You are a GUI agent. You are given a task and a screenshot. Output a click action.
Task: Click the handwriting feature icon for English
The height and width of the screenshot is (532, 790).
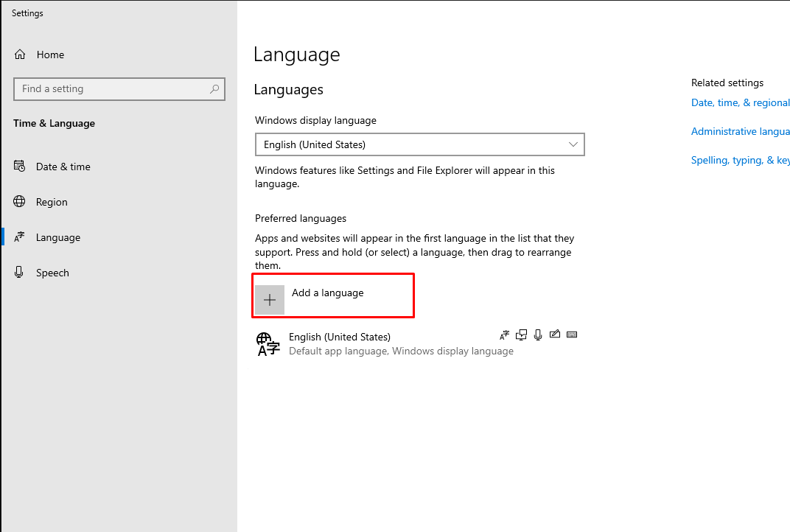pyautogui.click(x=555, y=335)
